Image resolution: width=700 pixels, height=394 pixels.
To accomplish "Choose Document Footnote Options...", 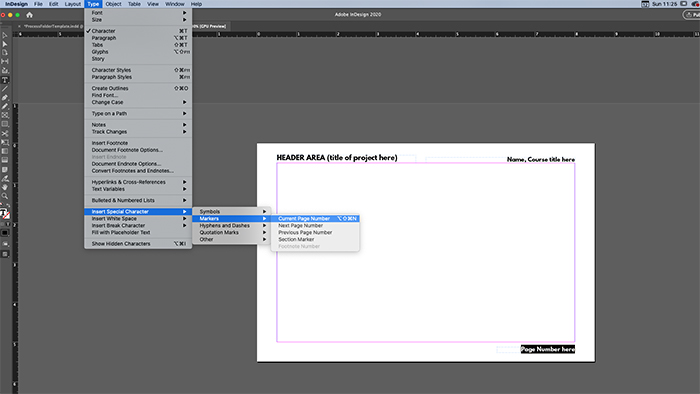I will click(138, 150).
